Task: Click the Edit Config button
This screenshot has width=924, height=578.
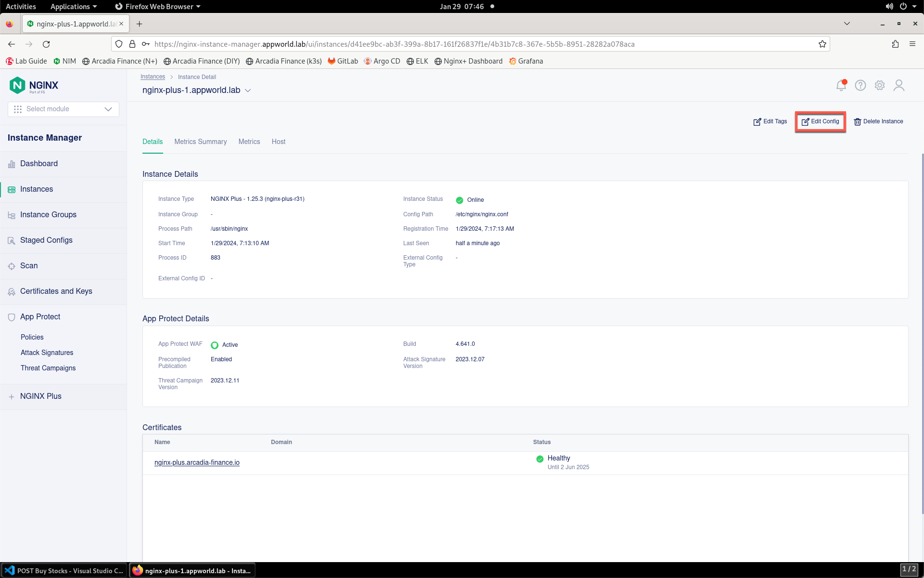Action: (x=821, y=121)
